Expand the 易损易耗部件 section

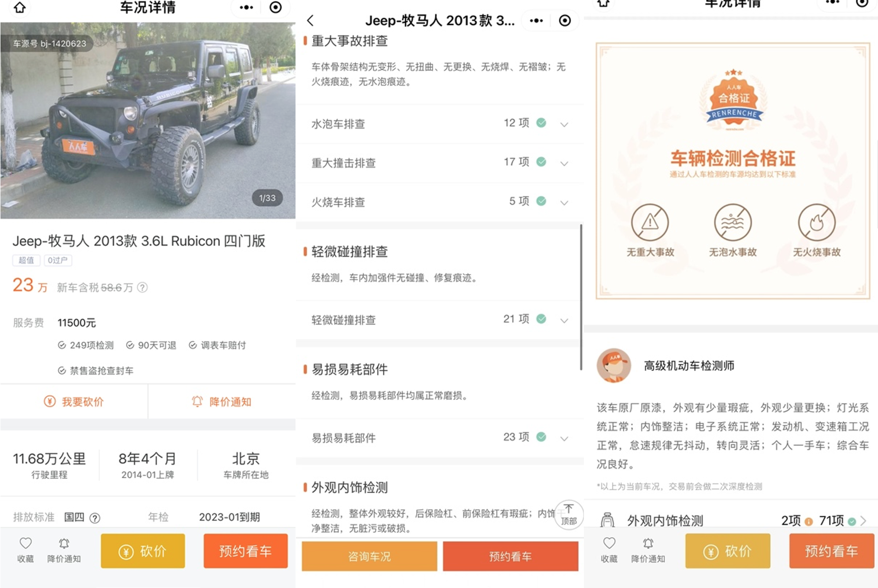(x=564, y=438)
